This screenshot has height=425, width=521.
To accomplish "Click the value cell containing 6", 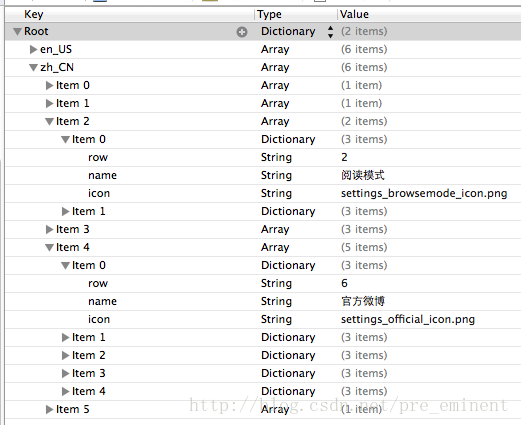I will click(344, 283).
